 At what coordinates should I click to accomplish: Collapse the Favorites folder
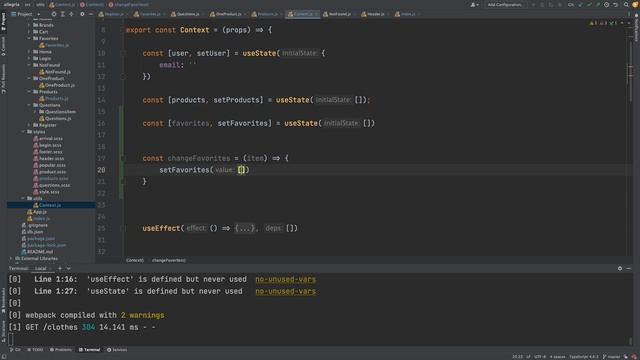(x=29, y=38)
